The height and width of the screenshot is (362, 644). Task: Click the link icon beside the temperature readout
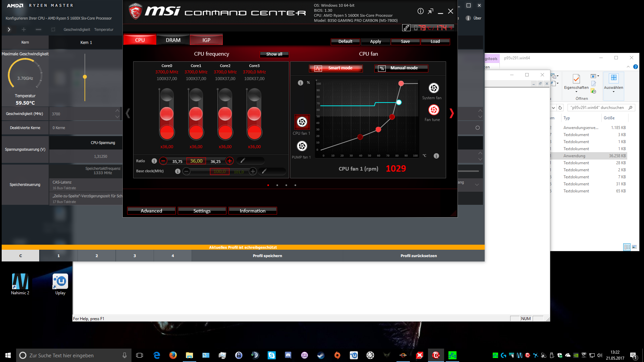[406, 28]
